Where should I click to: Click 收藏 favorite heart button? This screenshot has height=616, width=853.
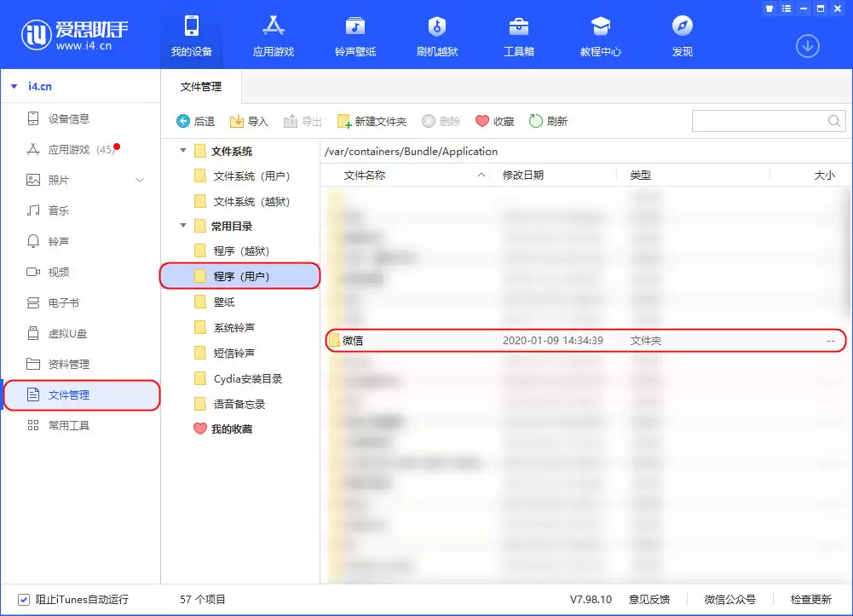(494, 121)
